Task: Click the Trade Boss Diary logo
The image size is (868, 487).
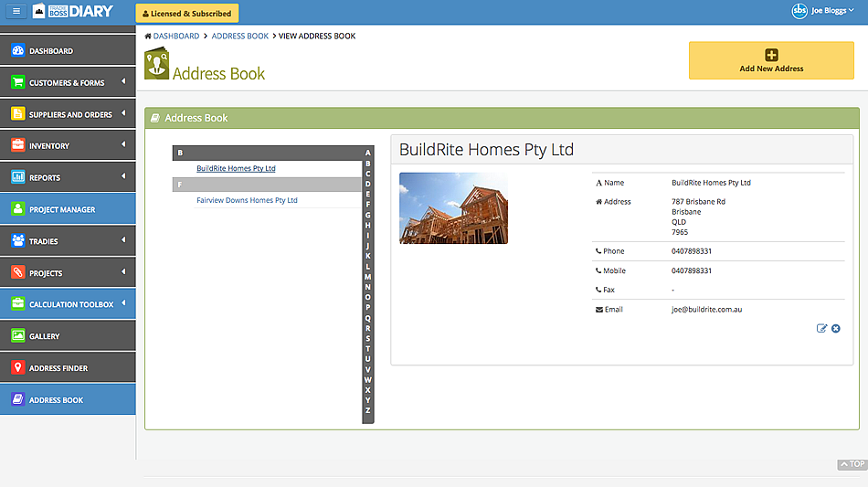Action: pos(72,11)
